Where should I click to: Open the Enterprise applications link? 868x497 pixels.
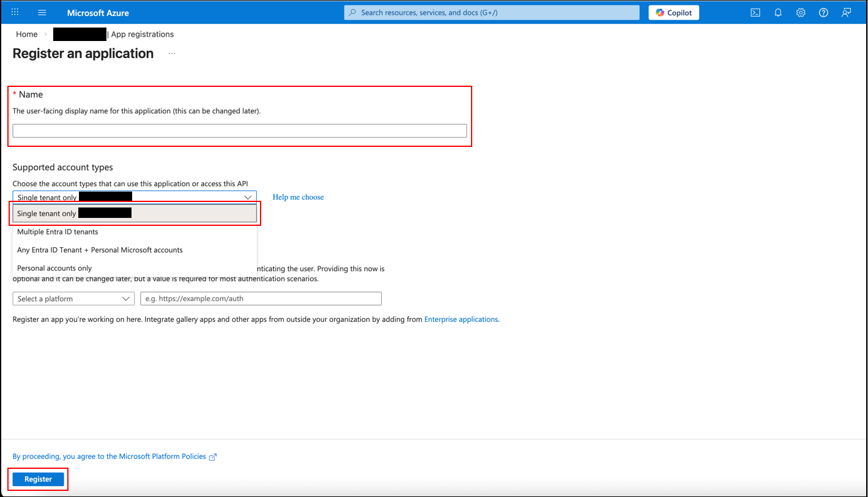461,319
